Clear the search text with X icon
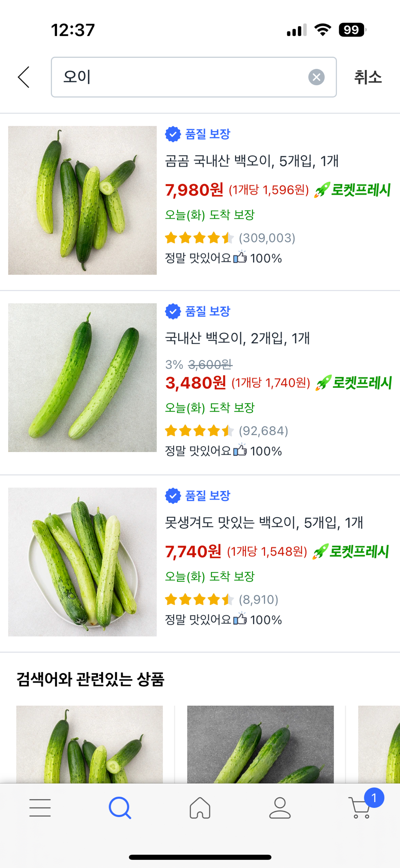The width and height of the screenshot is (400, 868). click(x=316, y=77)
